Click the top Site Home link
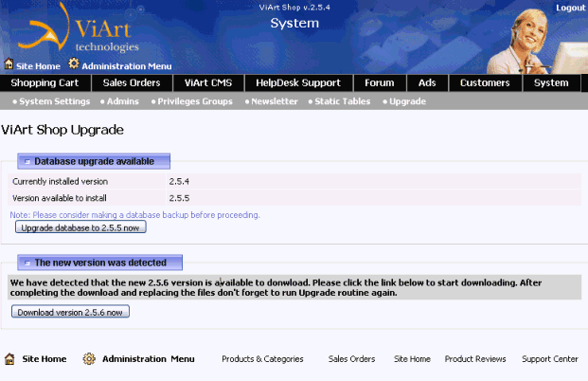Screen dimensions: 588x381 coord(38,66)
